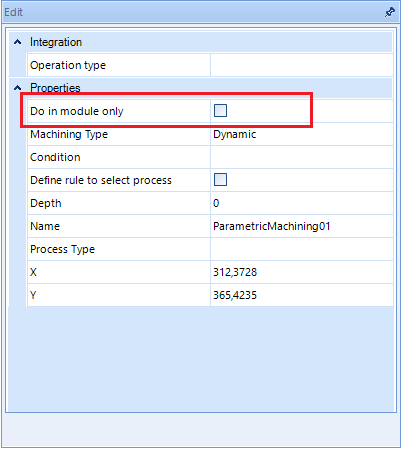
Task: Select the Depth property label
Action: click(46, 203)
